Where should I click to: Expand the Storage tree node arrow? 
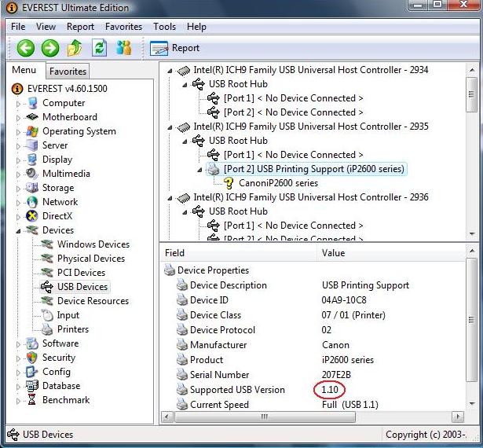click(x=18, y=189)
